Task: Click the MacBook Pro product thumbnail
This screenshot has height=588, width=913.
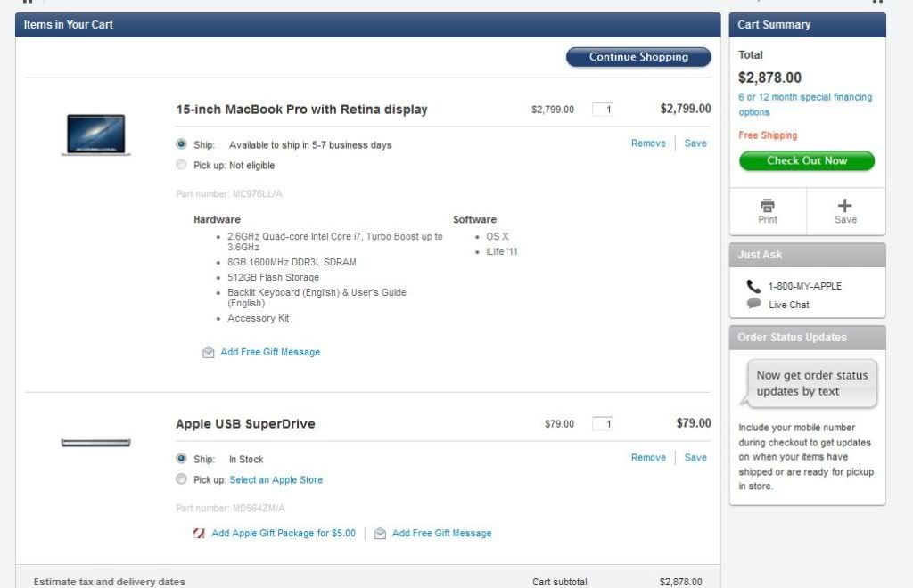Action: click(x=95, y=135)
